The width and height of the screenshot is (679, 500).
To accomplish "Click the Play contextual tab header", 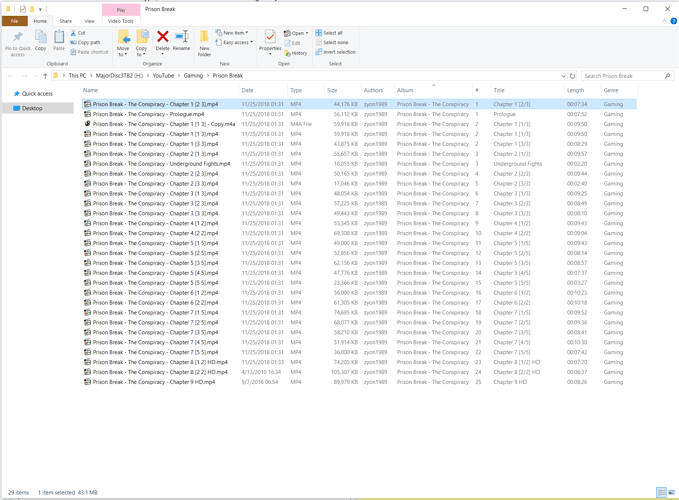I will click(121, 10).
